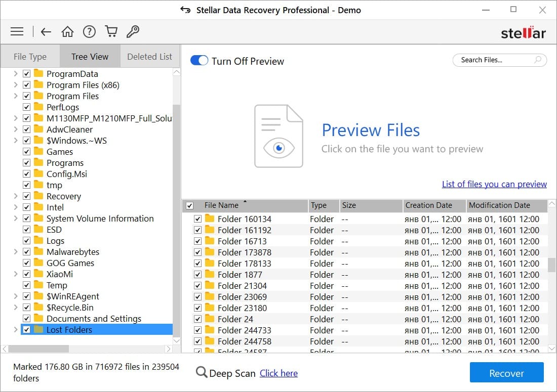This screenshot has width=557, height=392.
Task: Open the list of previewable files link
Action: pos(494,184)
